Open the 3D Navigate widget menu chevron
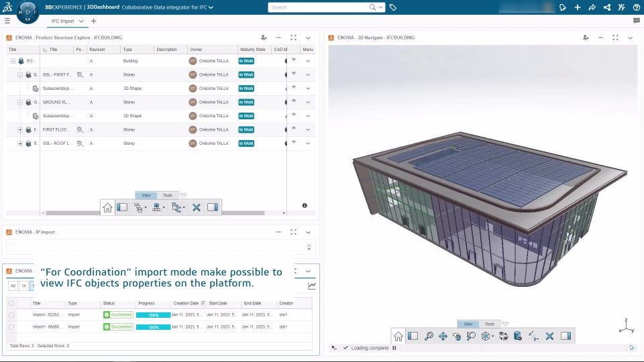 click(x=630, y=38)
